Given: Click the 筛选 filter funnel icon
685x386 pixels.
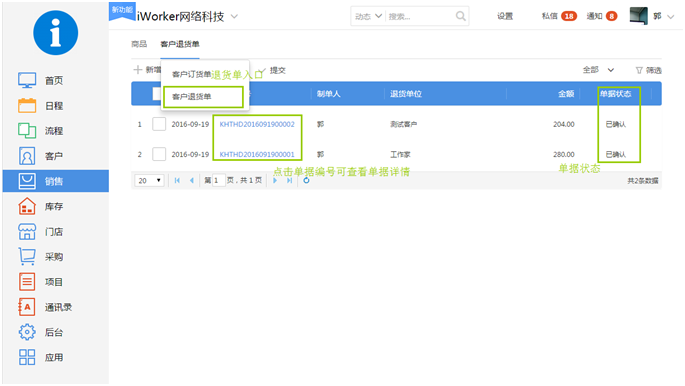Looking at the screenshot, I should [639, 70].
